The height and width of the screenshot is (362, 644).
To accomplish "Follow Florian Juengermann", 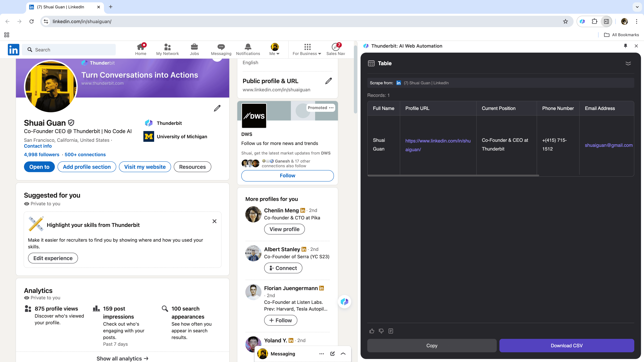I will tap(281, 320).
